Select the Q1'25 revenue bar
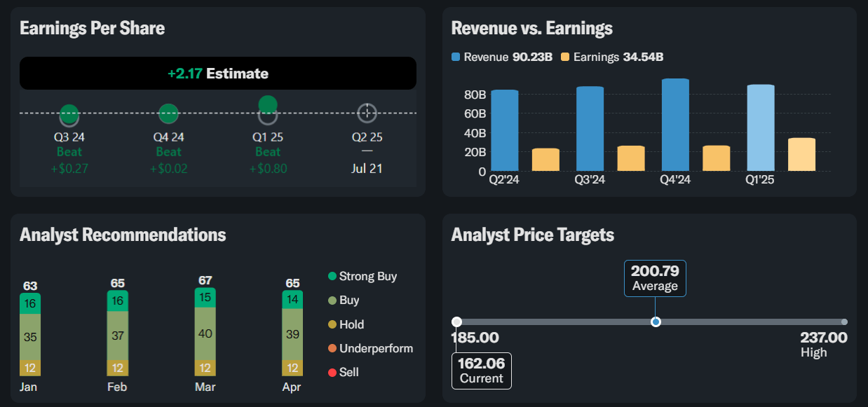Viewport: 868px width, 407px height. tap(761, 128)
